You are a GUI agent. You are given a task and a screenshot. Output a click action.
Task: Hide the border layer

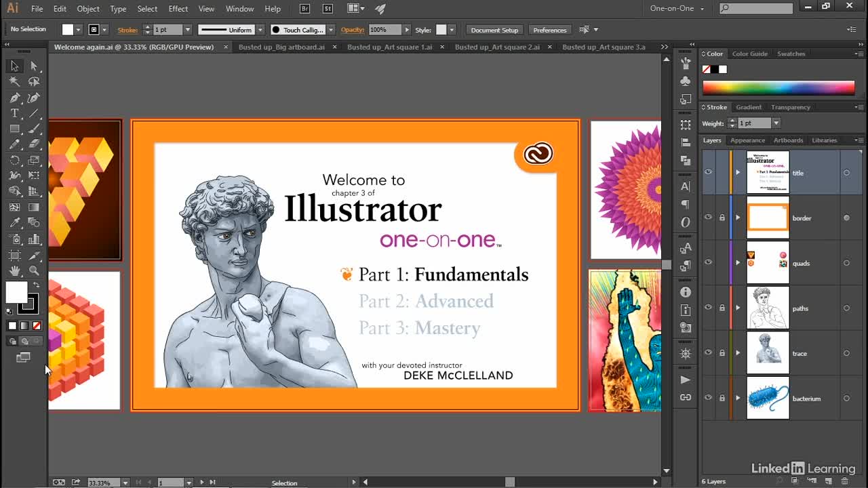[708, 218]
